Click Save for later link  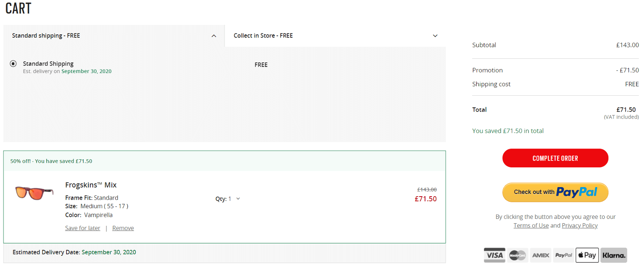tap(82, 228)
